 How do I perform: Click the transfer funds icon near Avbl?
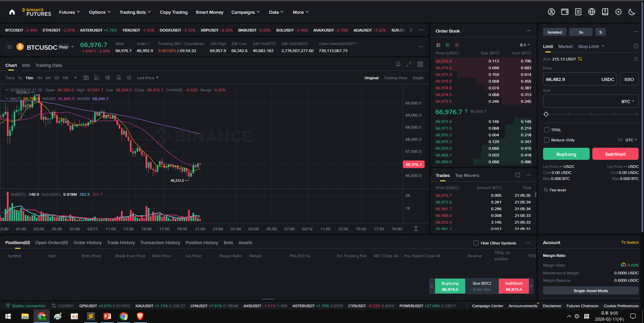click(580, 59)
